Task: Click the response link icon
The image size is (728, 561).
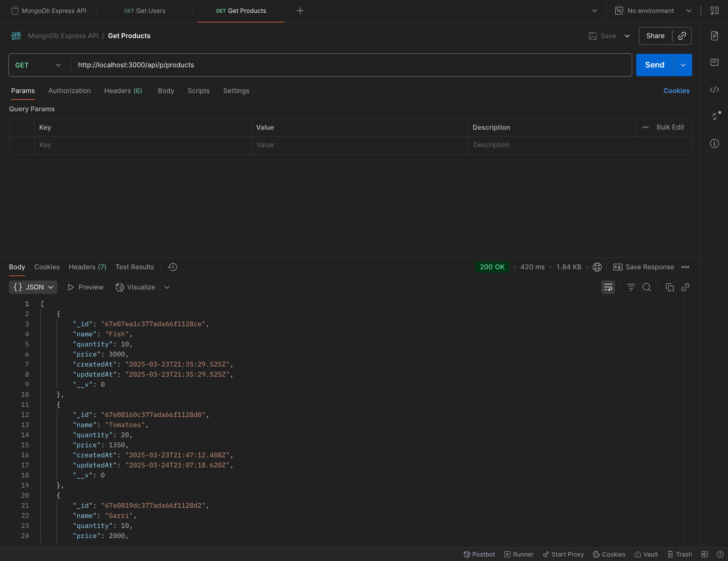Action: 685,287
